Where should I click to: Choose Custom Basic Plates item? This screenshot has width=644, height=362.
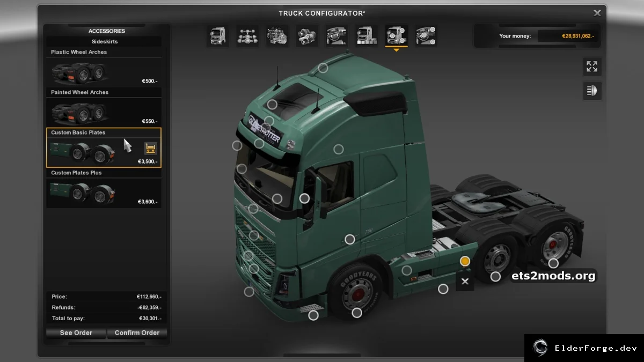(104, 147)
